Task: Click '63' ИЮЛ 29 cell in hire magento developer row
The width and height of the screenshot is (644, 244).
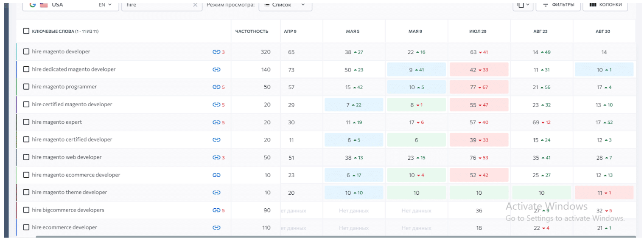Action: [x=479, y=52]
